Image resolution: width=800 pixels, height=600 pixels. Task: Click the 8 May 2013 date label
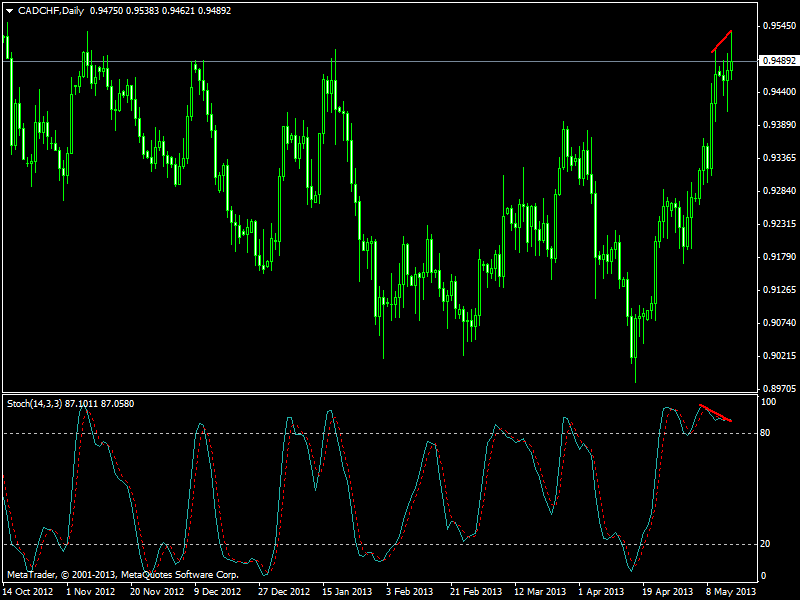click(x=731, y=592)
